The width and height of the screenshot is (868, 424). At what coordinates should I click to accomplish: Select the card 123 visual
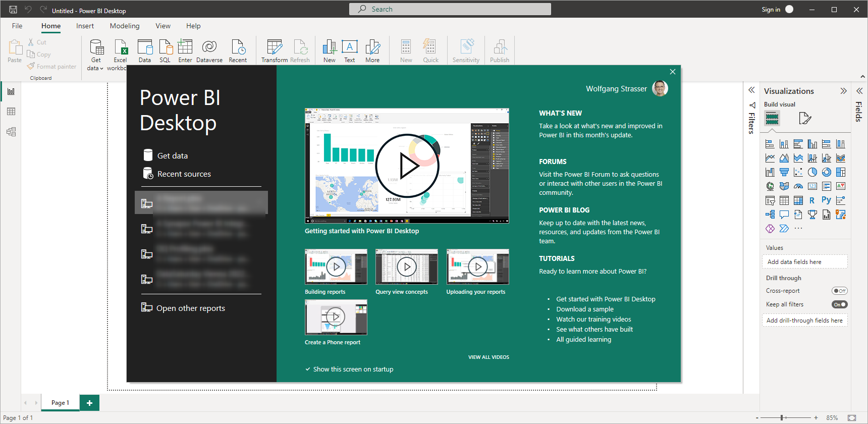[812, 187]
